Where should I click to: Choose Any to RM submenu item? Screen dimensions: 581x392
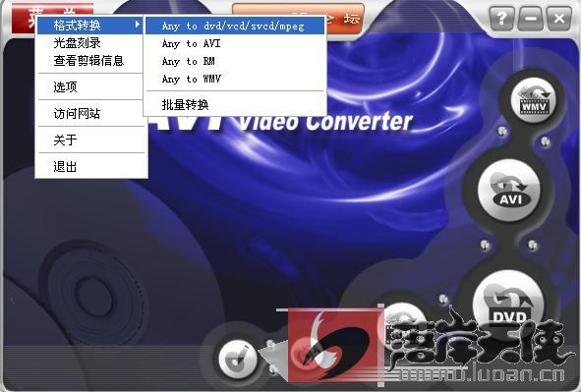coord(235,62)
